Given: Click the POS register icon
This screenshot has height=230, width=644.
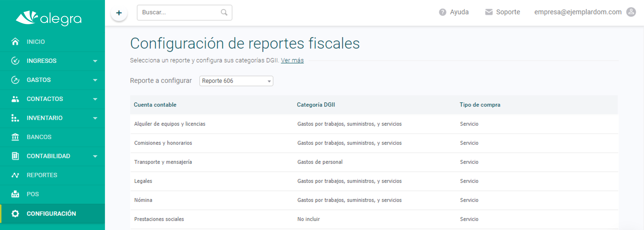Looking at the screenshot, I should [15, 194].
